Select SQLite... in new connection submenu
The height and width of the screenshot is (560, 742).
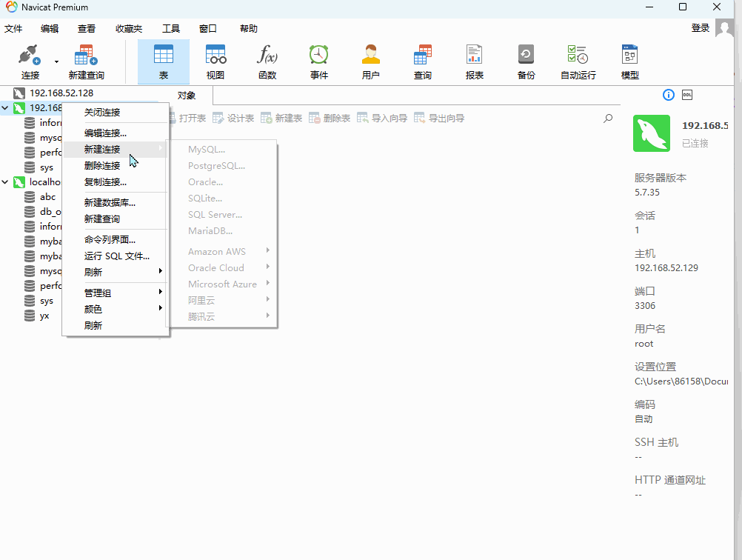pos(224,199)
